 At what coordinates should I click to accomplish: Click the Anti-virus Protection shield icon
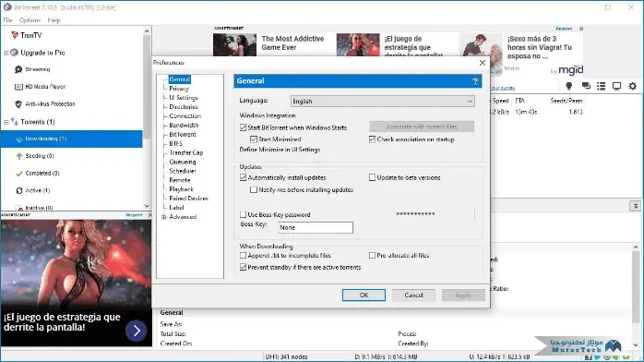pyautogui.click(x=18, y=104)
